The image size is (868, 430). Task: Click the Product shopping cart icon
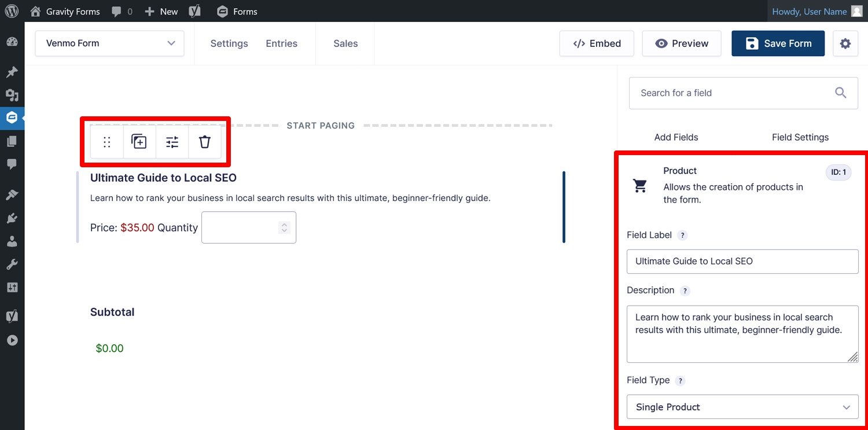(640, 185)
